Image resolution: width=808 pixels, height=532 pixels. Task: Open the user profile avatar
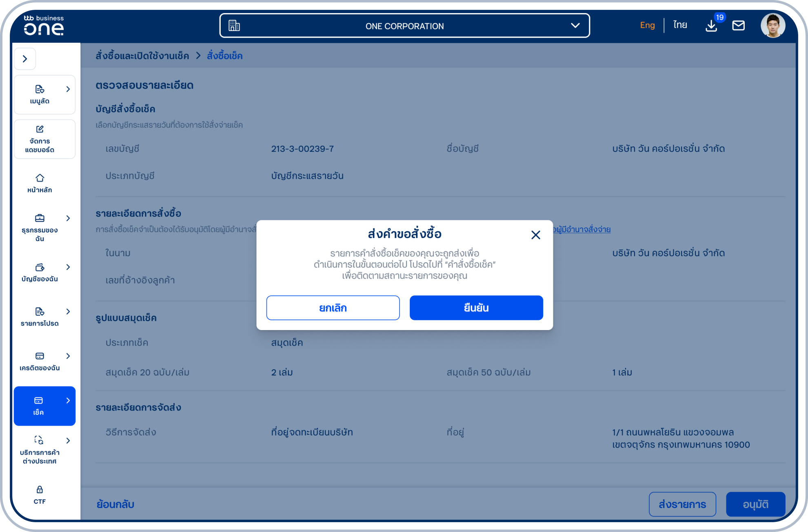[772, 26]
